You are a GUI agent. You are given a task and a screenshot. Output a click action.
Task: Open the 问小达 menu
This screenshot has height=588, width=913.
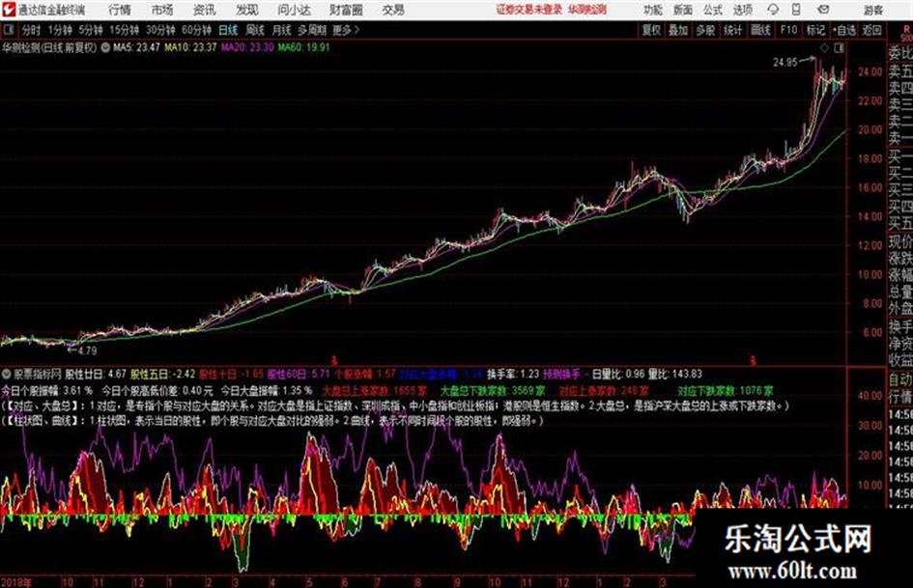click(x=294, y=10)
